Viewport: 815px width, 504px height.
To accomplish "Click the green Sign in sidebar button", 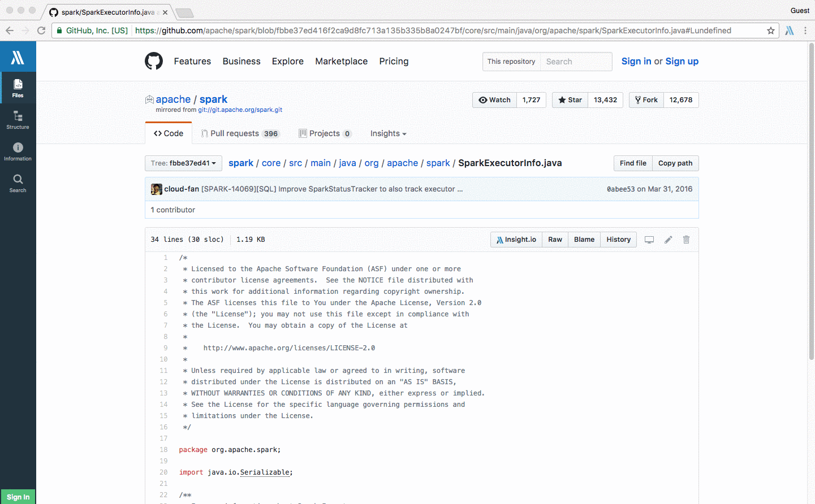I will click(x=18, y=497).
